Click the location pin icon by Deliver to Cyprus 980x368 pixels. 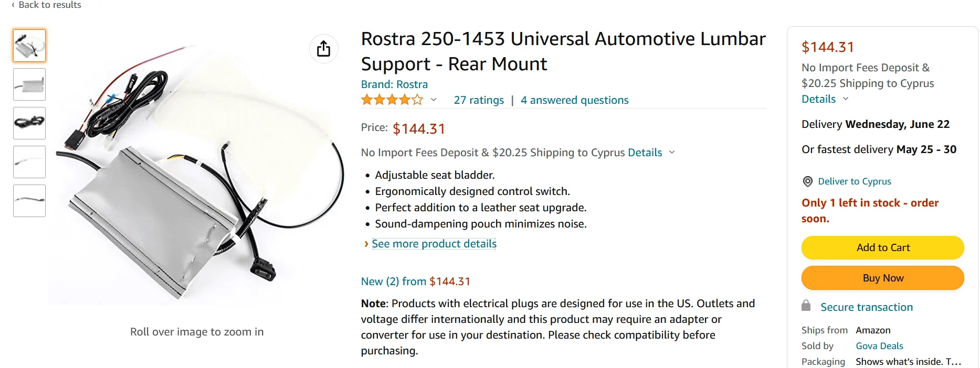tap(807, 181)
